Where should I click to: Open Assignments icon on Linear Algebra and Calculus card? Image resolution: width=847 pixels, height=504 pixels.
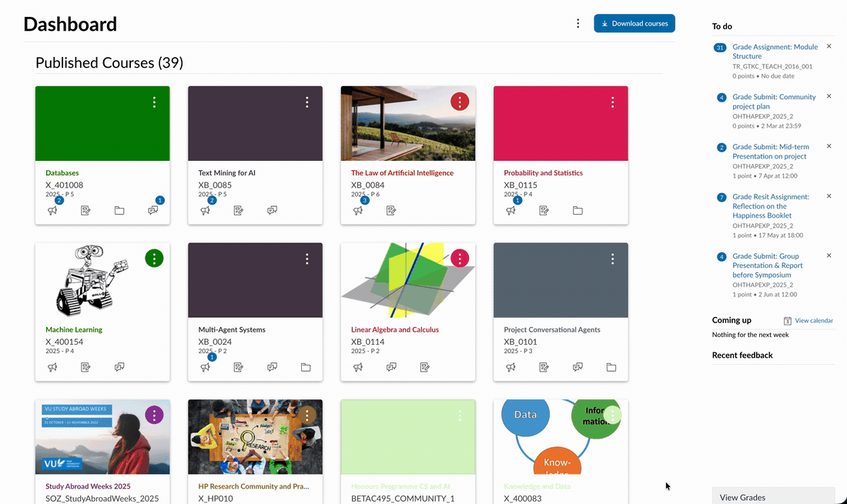click(424, 367)
